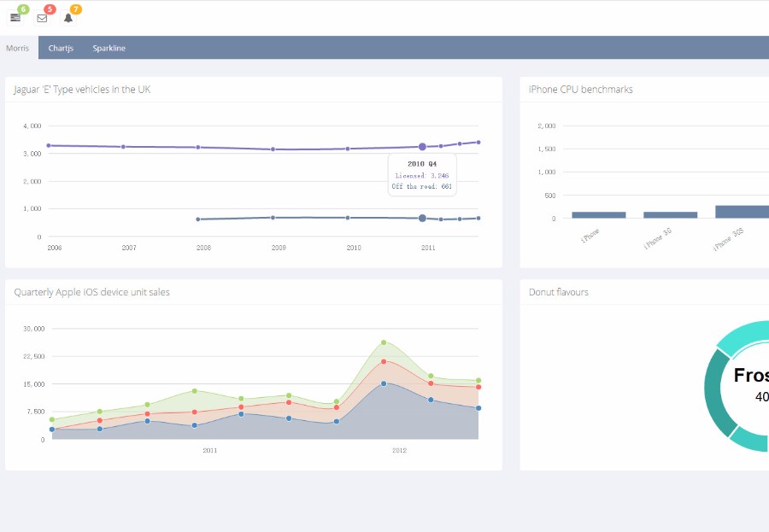769x532 pixels.
Task: Switch to the Sparkline tab
Action: (x=109, y=49)
